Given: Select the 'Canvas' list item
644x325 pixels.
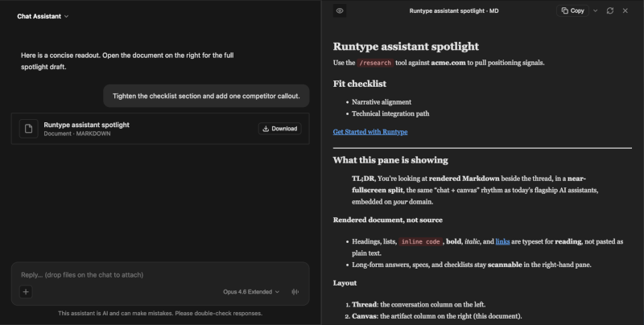Looking at the screenshot, I should 436,316.
